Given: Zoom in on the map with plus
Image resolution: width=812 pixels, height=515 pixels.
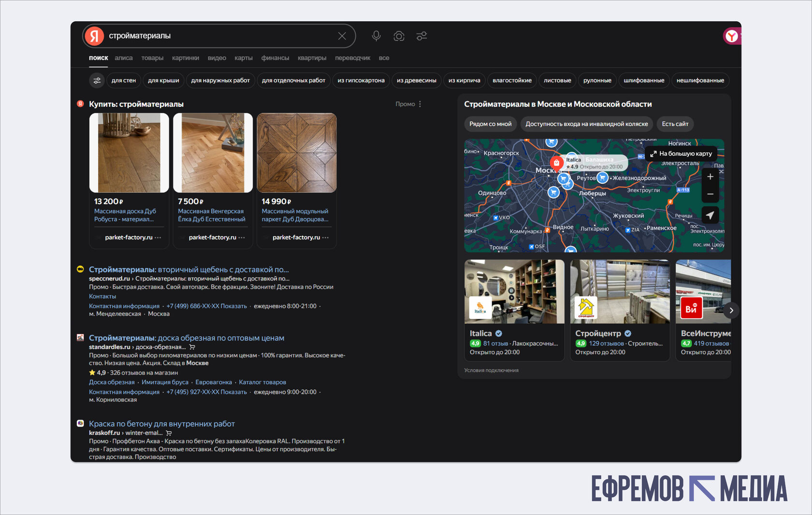Looking at the screenshot, I should pyautogui.click(x=710, y=177).
